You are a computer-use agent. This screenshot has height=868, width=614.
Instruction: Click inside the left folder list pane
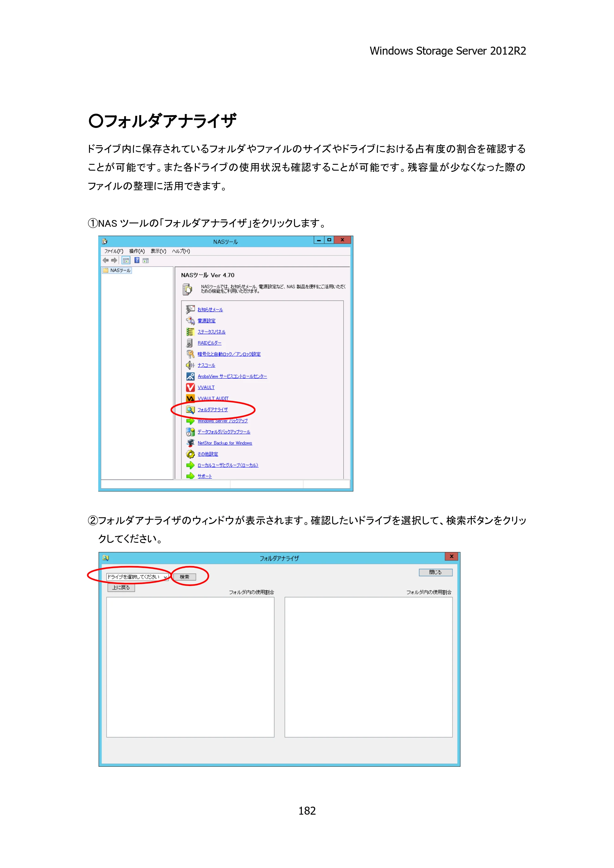pos(190,667)
